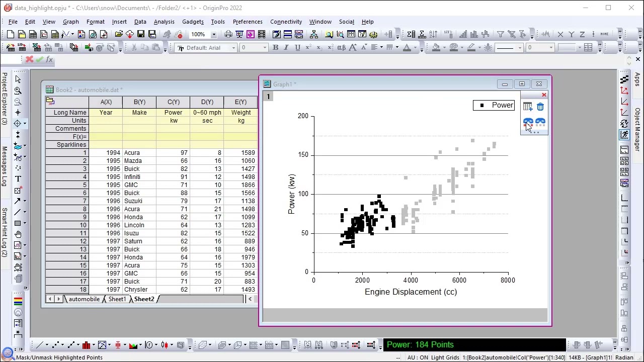The image size is (644, 362).
Task: Open the Graph menu
Action: point(71,22)
